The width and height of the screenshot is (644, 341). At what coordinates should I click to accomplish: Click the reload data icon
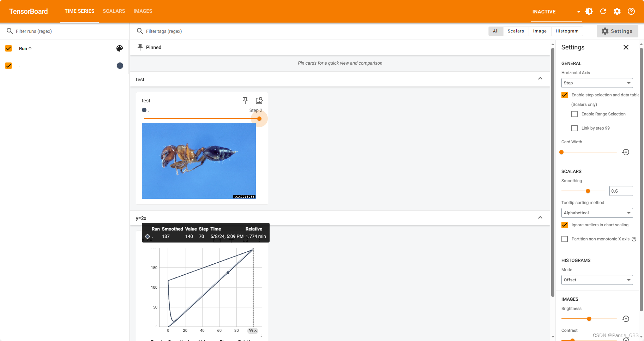[603, 11]
